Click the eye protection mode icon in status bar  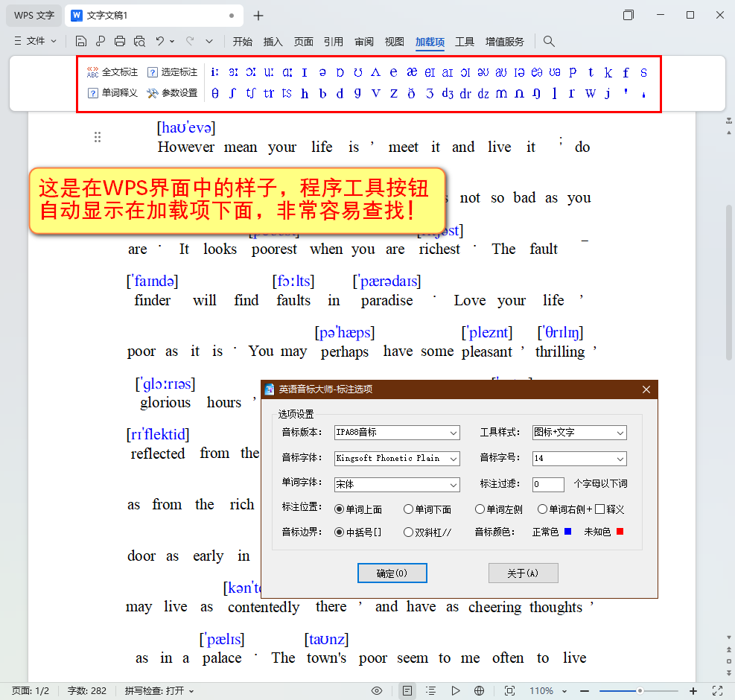377,690
